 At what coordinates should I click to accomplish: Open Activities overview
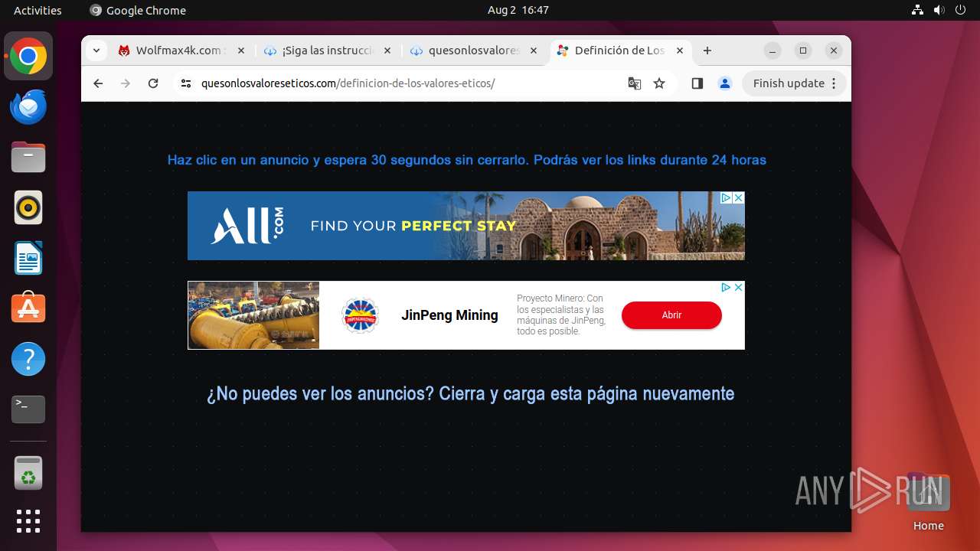[38, 10]
